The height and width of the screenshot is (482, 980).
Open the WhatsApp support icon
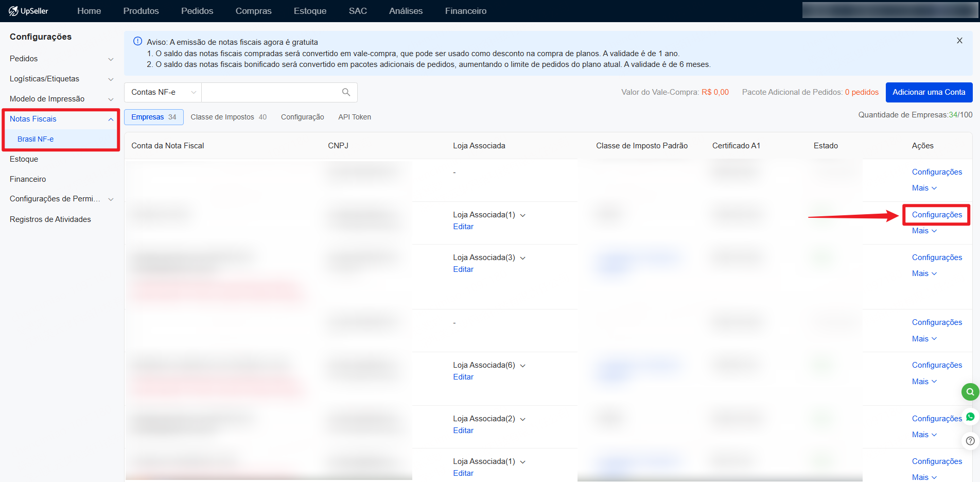tap(970, 417)
